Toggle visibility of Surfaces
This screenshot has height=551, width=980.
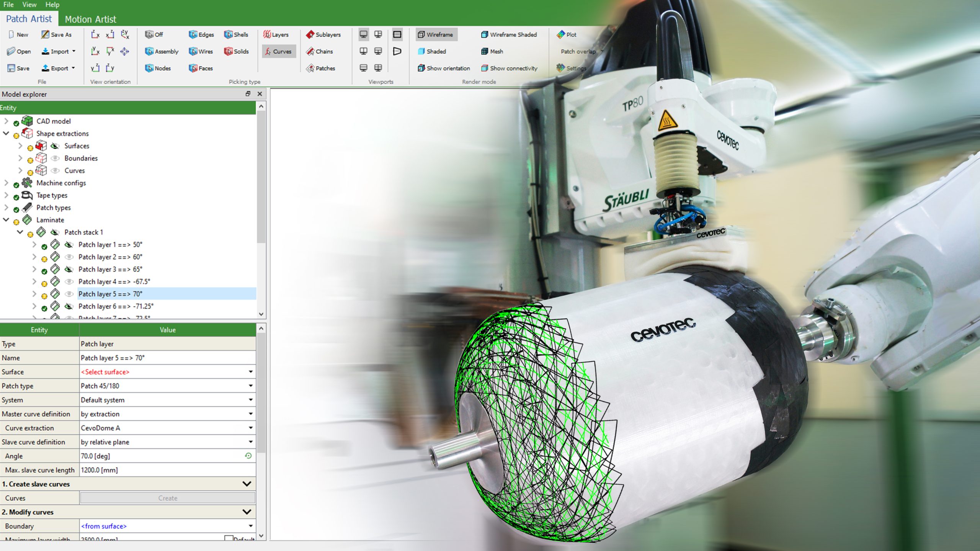(55, 146)
